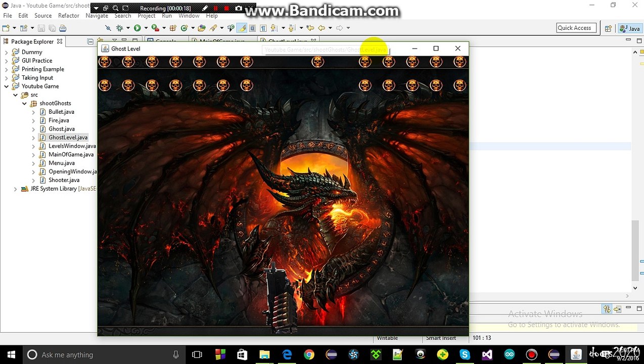Toggle Block Selection Mode icon

(x=252, y=28)
